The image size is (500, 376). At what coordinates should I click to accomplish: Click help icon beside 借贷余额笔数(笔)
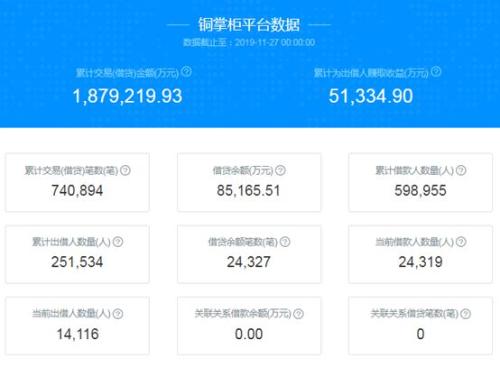point(285,242)
